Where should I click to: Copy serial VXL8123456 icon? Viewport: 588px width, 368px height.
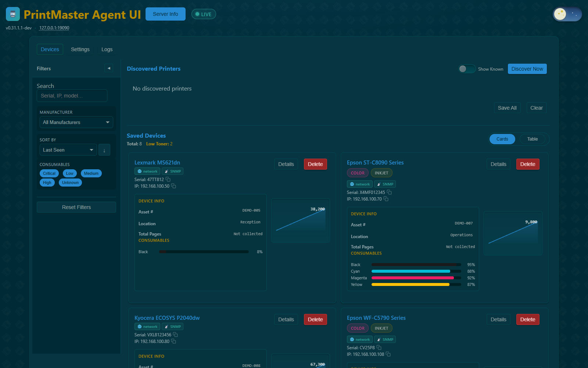(175, 335)
